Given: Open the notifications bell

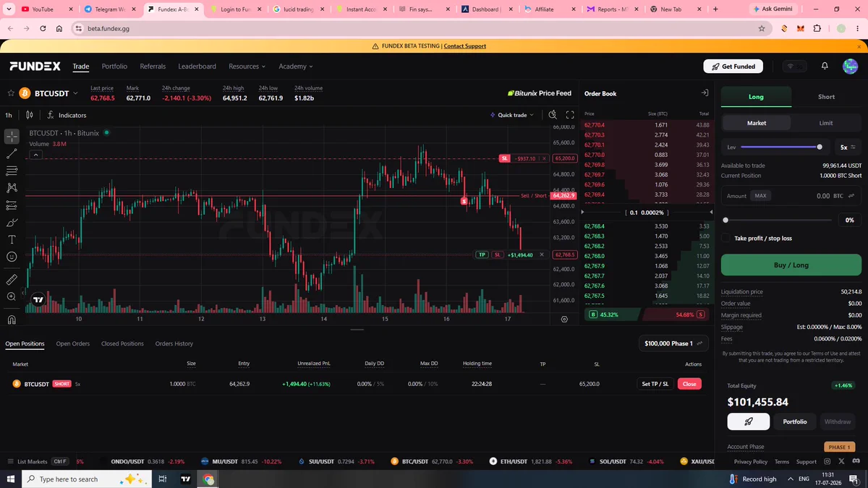Looking at the screenshot, I should (825, 66).
